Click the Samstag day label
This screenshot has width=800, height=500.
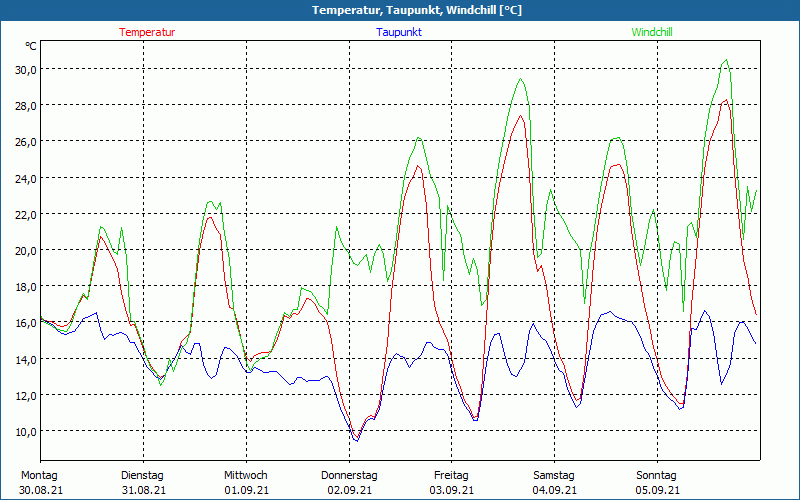pyautogui.click(x=554, y=476)
